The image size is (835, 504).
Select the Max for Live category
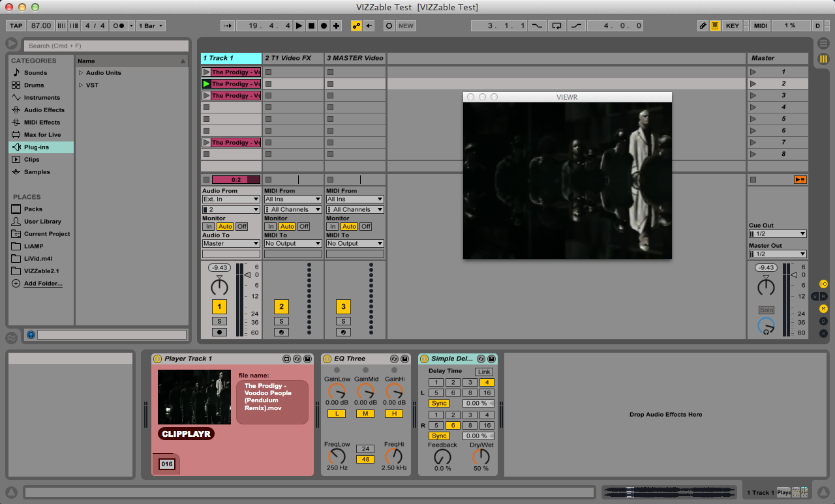pyautogui.click(x=42, y=135)
